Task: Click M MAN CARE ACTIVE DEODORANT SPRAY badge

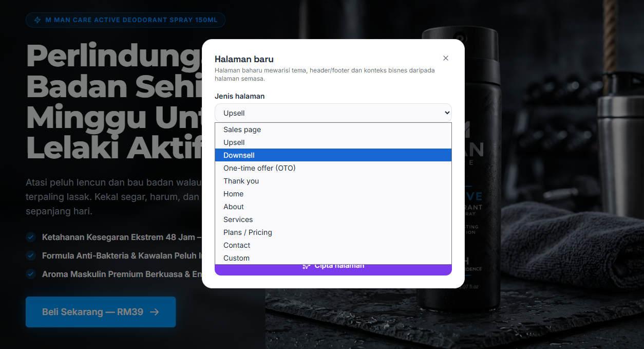Action: 125,20
